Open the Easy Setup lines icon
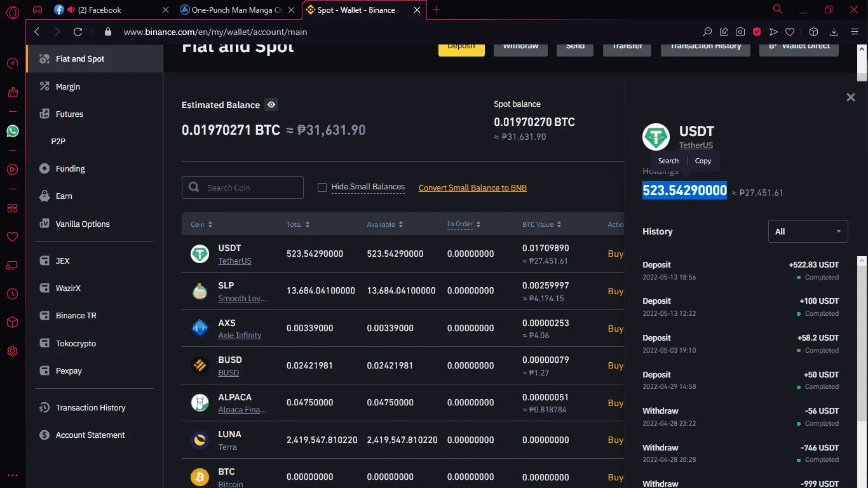The width and height of the screenshot is (868, 488). pyautogui.click(x=854, y=32)
